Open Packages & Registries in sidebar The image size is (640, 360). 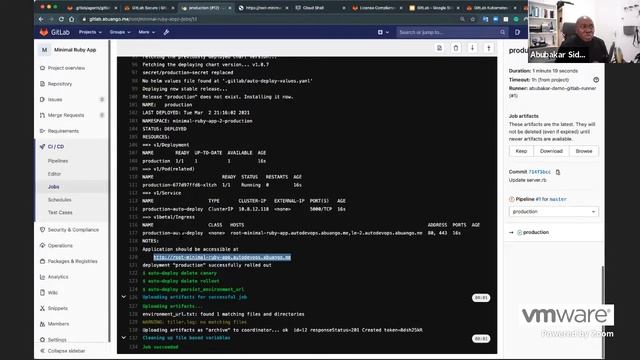[73, 261]
